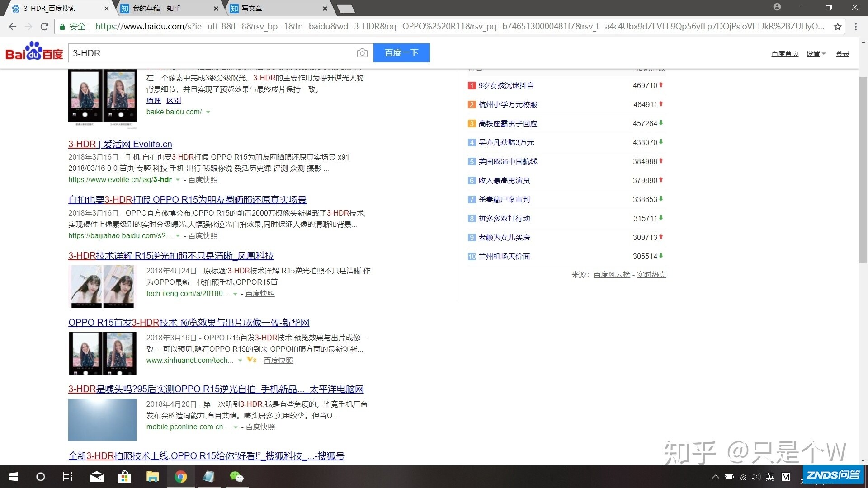Image resolution: width=868 pixels, height=488 pixels.
Task: Click the network Wi-Fi tray icon
Action: 743,477
